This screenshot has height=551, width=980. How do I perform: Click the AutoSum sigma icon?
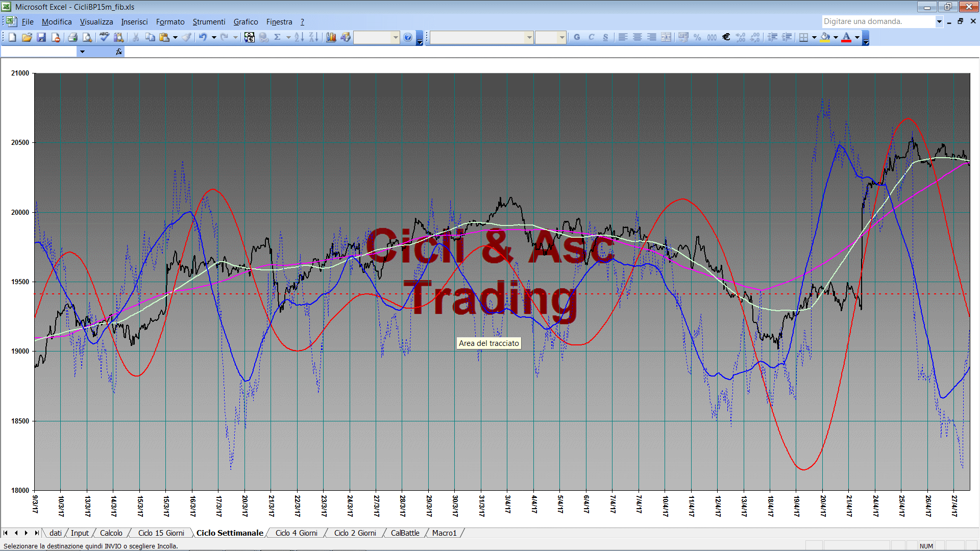(278, 37)
